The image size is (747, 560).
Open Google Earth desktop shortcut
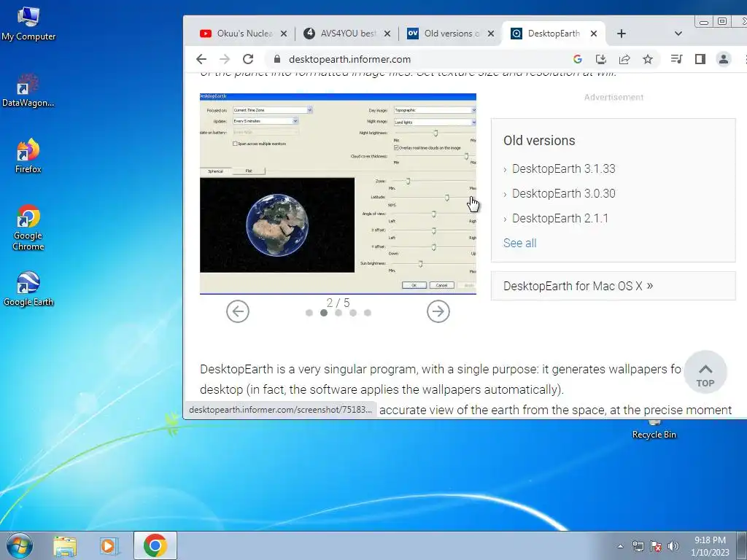click(28, 289)
